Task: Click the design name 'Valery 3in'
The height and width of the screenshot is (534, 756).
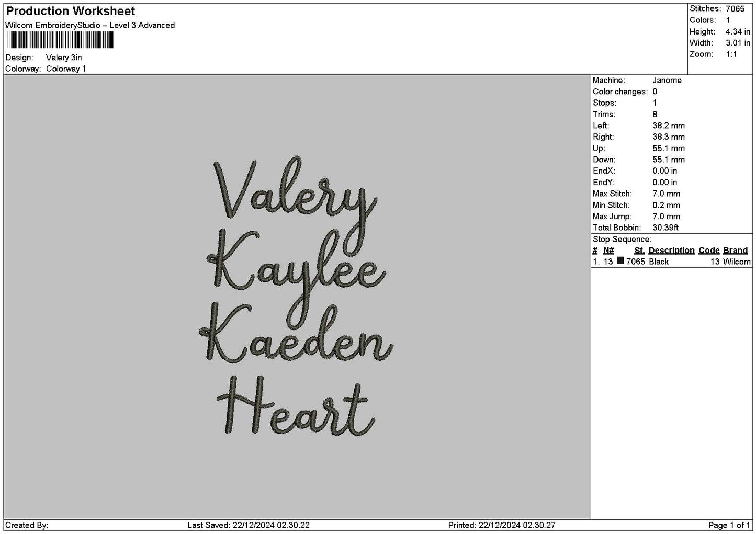Action: click(64, 58)
